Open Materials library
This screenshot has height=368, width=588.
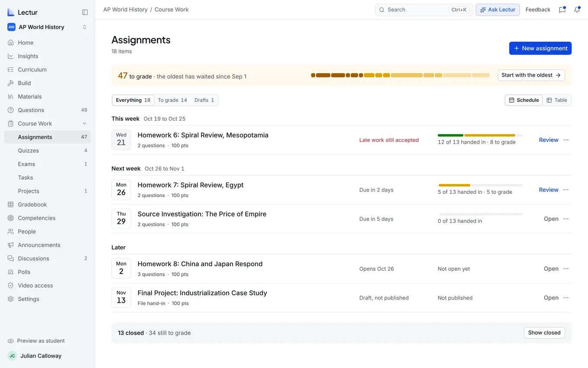[48, 96]
